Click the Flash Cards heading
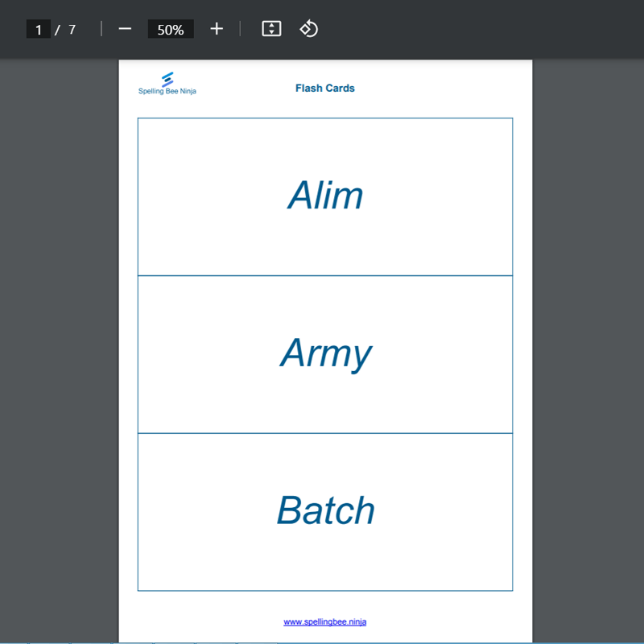This screenshot has width=644, height=644. (x=325, y=89)
